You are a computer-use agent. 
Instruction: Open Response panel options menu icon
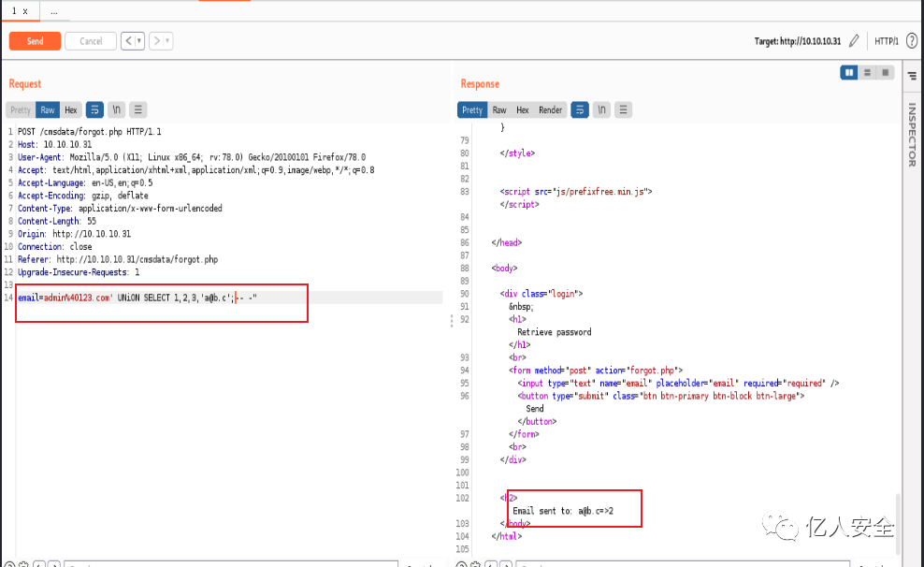(623, 109)
